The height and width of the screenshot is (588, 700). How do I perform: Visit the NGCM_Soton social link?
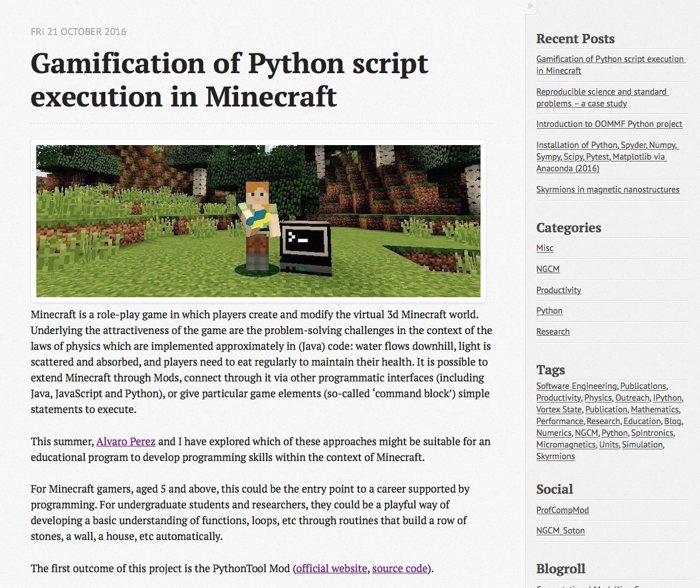tap(560, 531)
